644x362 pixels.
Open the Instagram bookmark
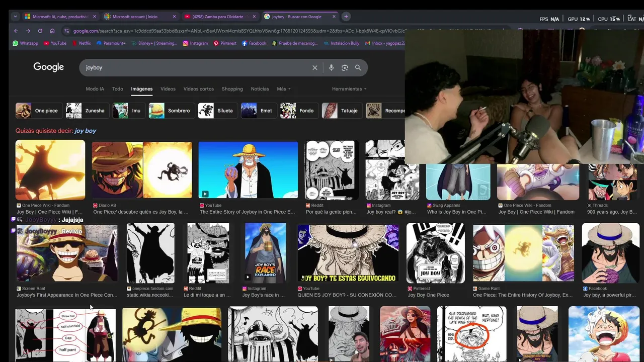195,43
